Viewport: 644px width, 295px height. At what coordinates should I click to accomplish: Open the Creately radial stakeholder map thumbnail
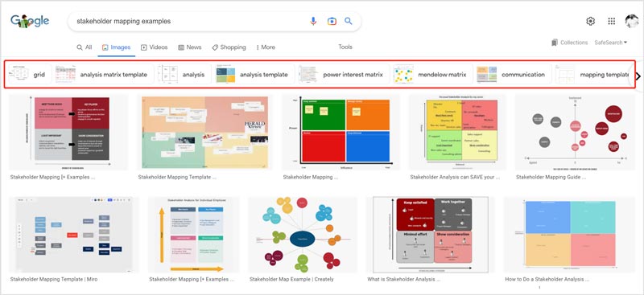[303, 235]
